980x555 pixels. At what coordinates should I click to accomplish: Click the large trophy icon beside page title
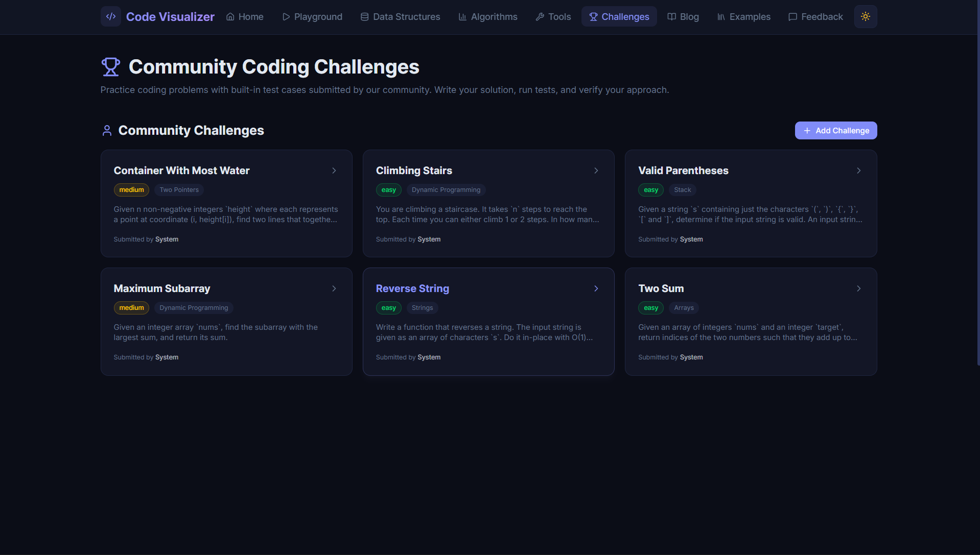pyautogui.click(x=110, y=67)
